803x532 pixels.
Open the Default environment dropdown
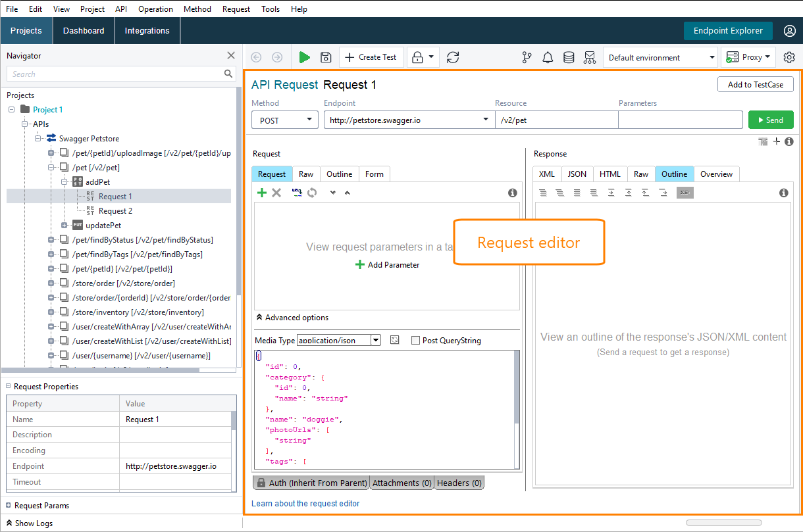(660, 57)
